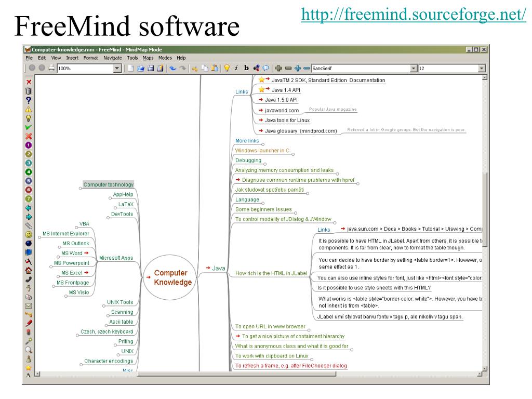Viewport: 532px width, 399px height.
Task: Click the print icon in the toolbar
Action: [51, 68]
